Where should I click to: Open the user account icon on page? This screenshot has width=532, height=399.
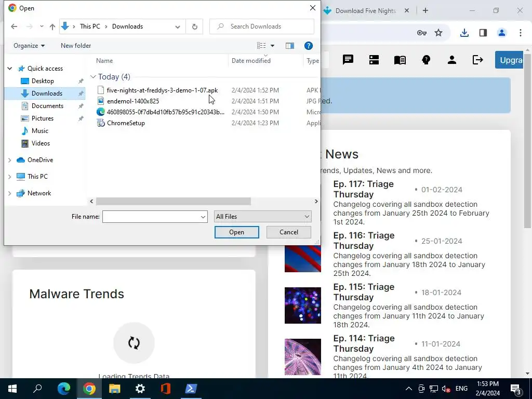(x=451, y=60)
